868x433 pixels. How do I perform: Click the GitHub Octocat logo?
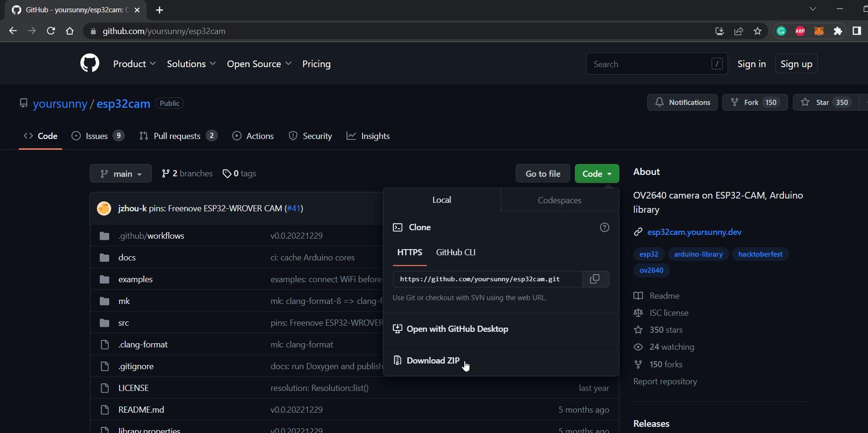[x=90, y=63]
